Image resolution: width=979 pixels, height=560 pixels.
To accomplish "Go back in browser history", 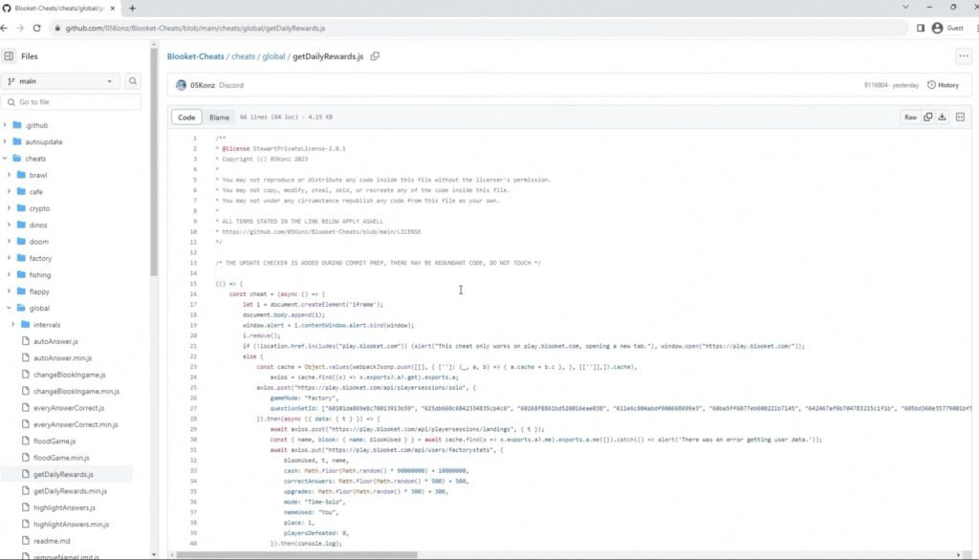I will (5, 28).
